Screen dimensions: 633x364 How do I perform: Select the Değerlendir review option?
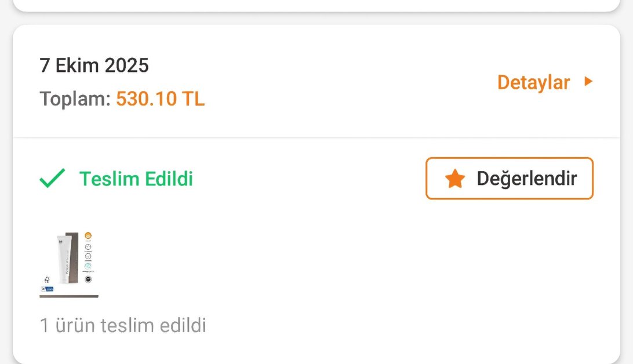pos(509,179)
